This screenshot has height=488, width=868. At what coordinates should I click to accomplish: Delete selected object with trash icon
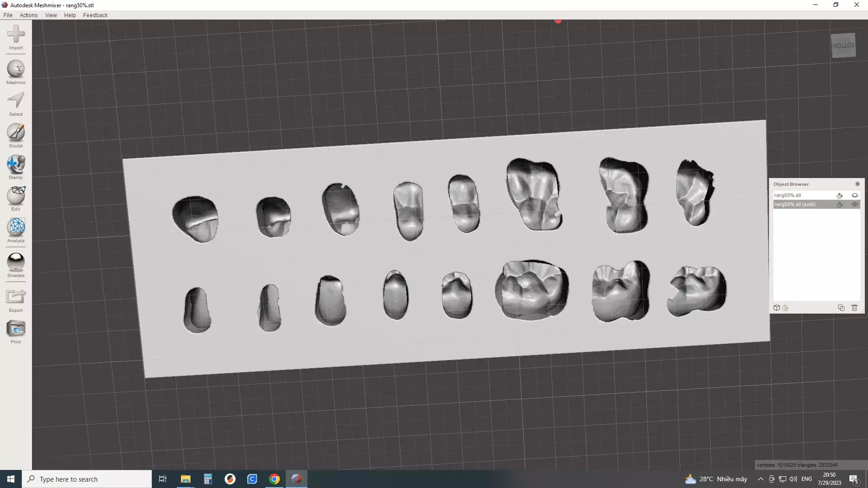854,308
